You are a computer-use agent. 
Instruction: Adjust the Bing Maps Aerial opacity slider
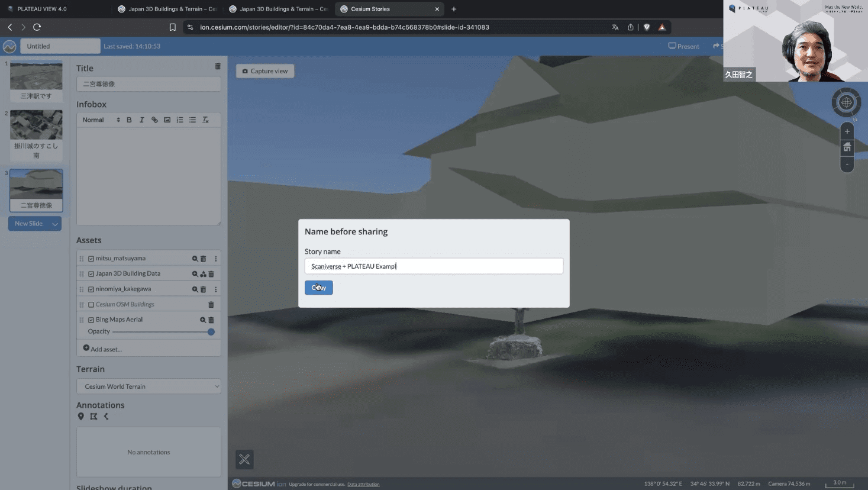(211, 332)
